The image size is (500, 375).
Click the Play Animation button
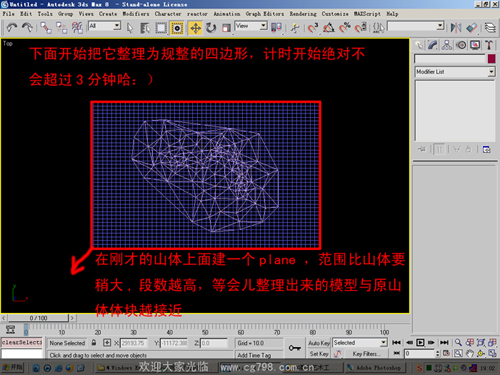coord(420,342)
